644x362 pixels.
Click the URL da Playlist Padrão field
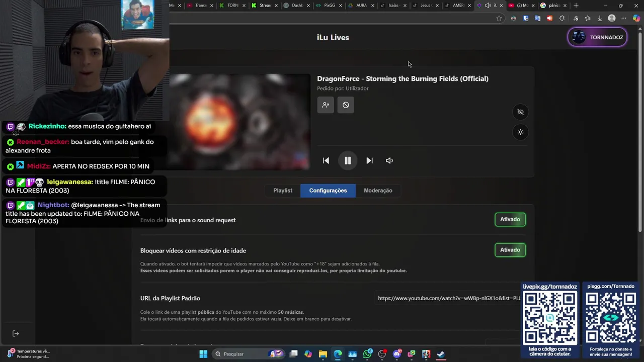pos(449,298)
